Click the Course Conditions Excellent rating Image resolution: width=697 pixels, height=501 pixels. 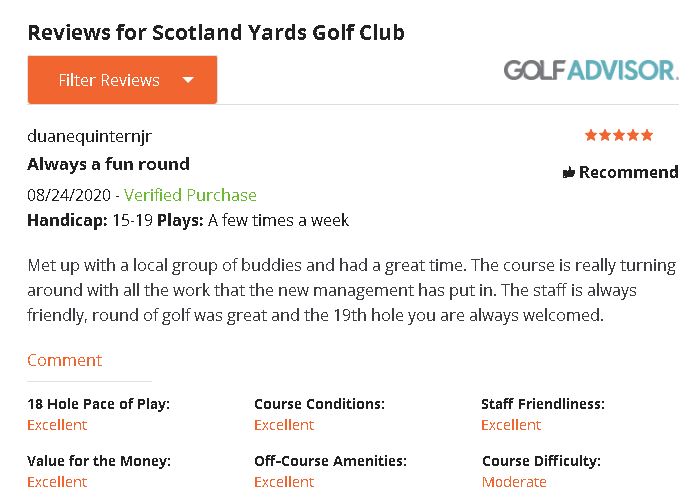(x=284, y=425)
